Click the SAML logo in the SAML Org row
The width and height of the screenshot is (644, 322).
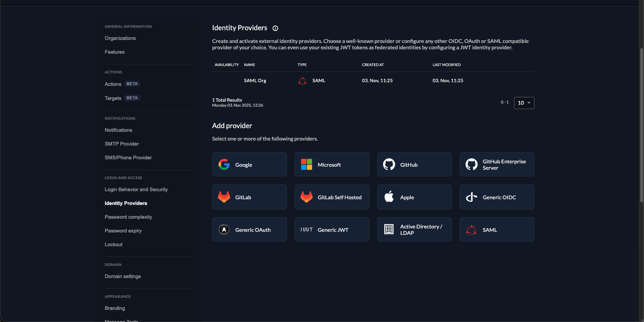pyautogui.click(x=302, y=81)
